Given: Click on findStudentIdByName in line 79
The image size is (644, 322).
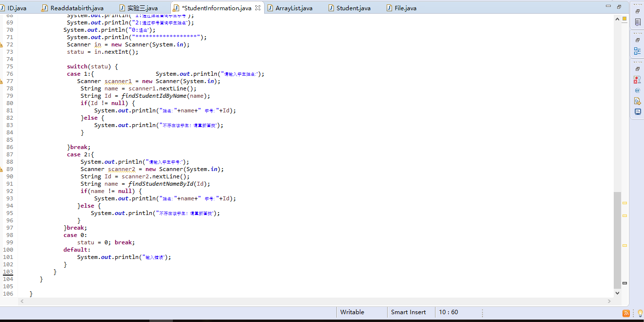Looking at the screenshot, I should (x=154, y=96).
